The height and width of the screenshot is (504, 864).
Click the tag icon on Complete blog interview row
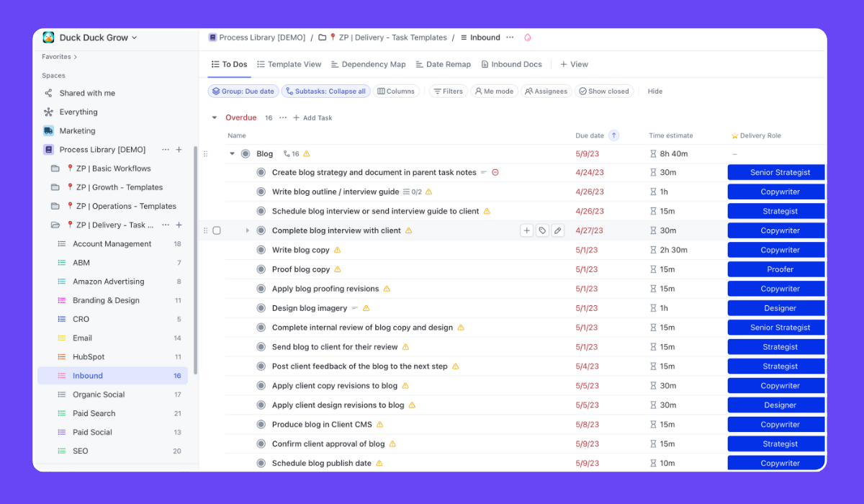tap(542, 230)
